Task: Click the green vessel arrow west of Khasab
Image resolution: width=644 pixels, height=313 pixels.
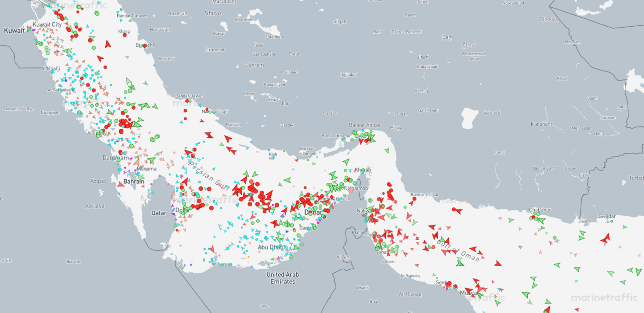Action: pyautogui.click(x=346, y=162)
